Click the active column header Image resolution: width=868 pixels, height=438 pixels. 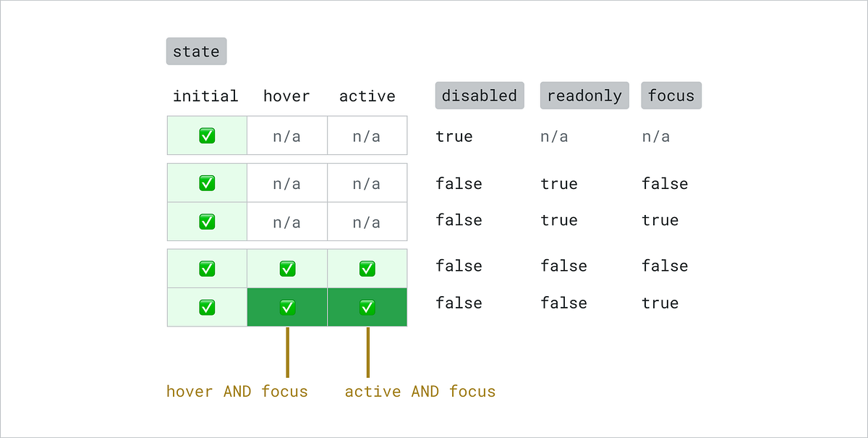(x=367, y=96)
